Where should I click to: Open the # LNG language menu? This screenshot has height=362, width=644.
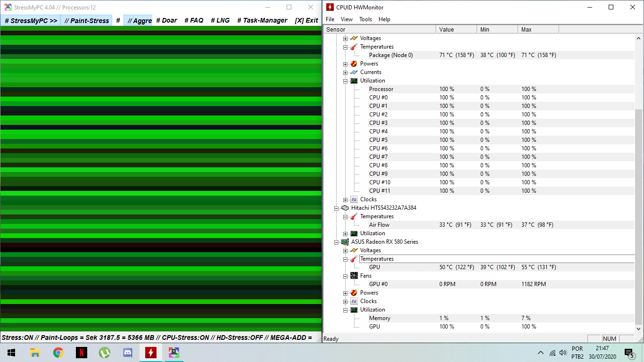[220, 20]
